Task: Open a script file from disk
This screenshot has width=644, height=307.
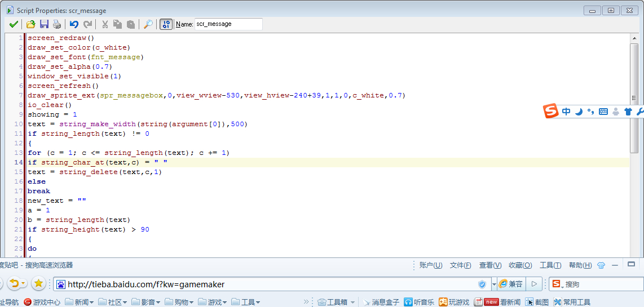Action: (30, 24)
